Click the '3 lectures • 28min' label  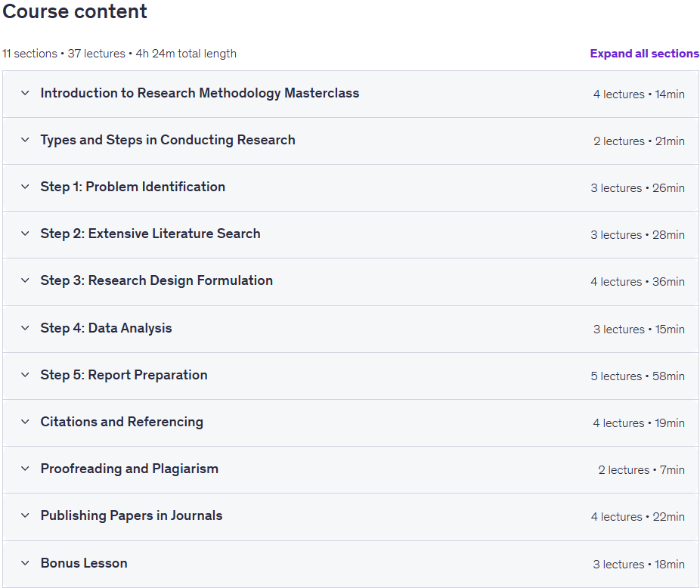(637, 235)
